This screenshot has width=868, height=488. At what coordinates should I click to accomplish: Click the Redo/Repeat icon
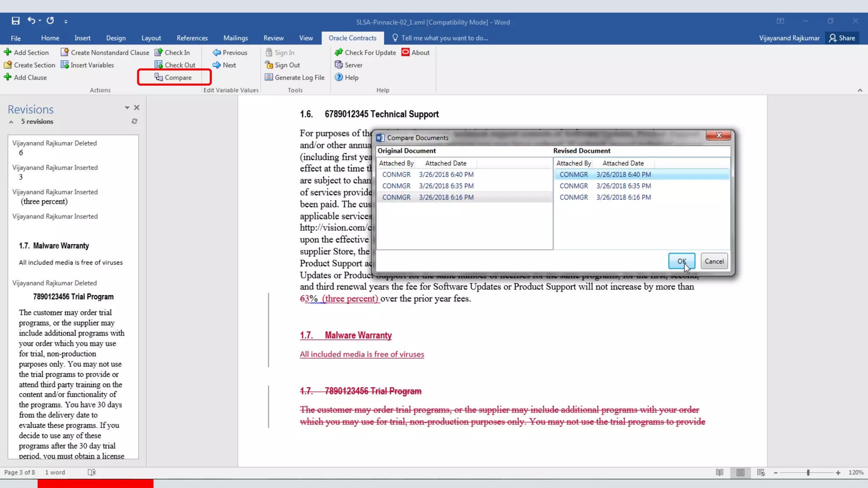[50, 20]
